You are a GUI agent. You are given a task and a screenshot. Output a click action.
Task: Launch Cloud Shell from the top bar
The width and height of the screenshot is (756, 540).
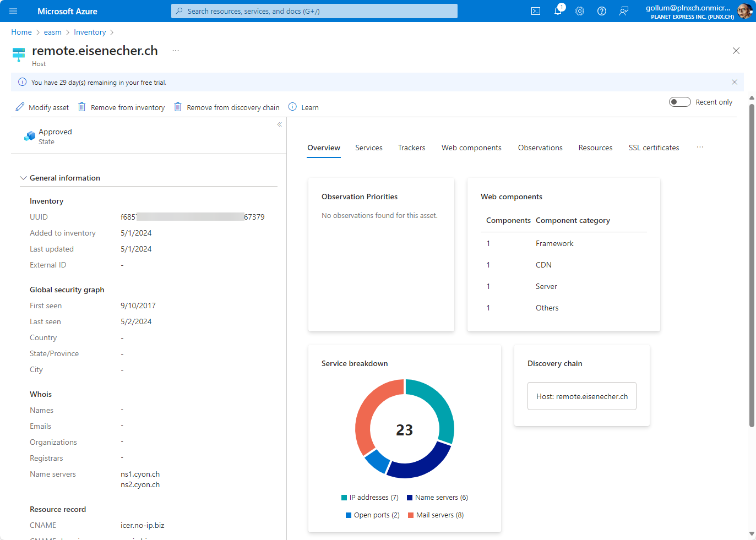point(535,11)
